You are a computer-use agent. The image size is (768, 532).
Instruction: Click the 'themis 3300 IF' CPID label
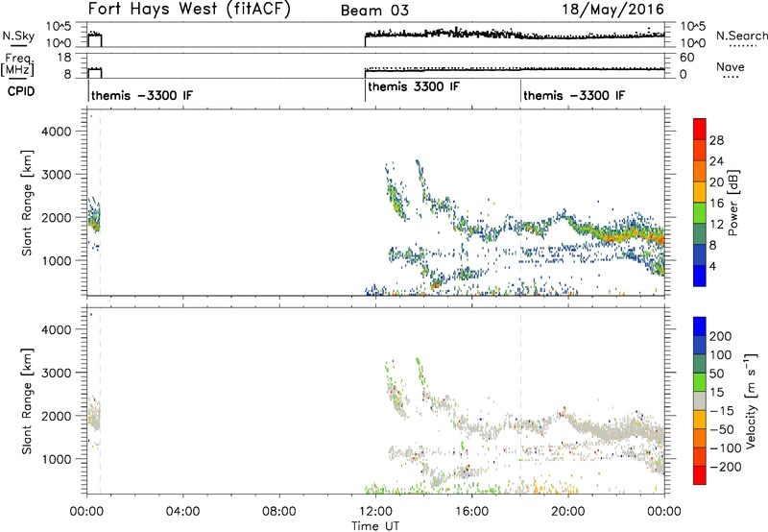pos(414,86)
